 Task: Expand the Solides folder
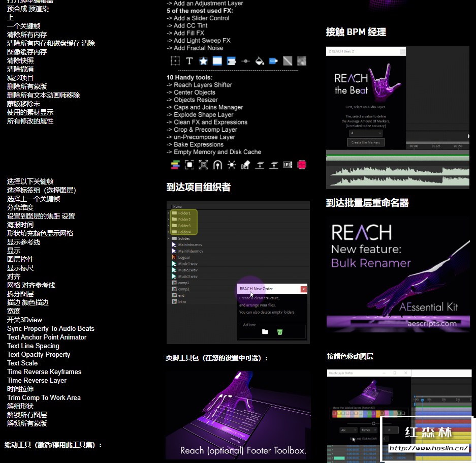point(169,238)
